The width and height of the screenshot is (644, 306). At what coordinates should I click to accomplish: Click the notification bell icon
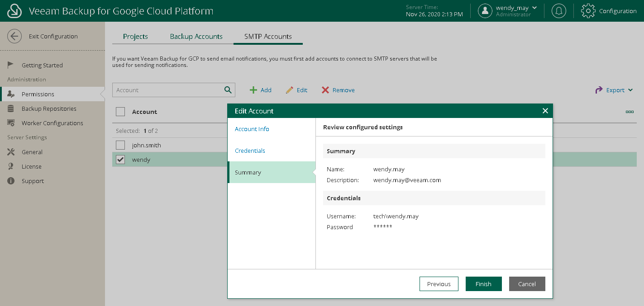(x=559, y=11)
